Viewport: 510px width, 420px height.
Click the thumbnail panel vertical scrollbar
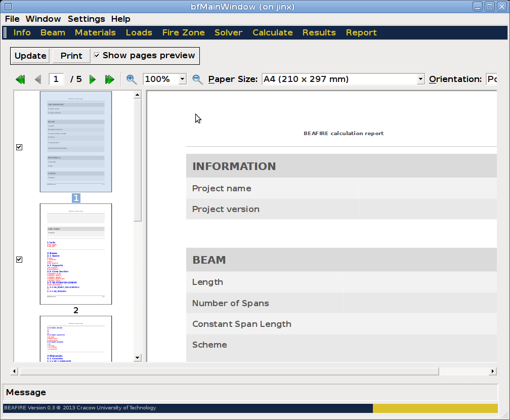coord(138,159)
